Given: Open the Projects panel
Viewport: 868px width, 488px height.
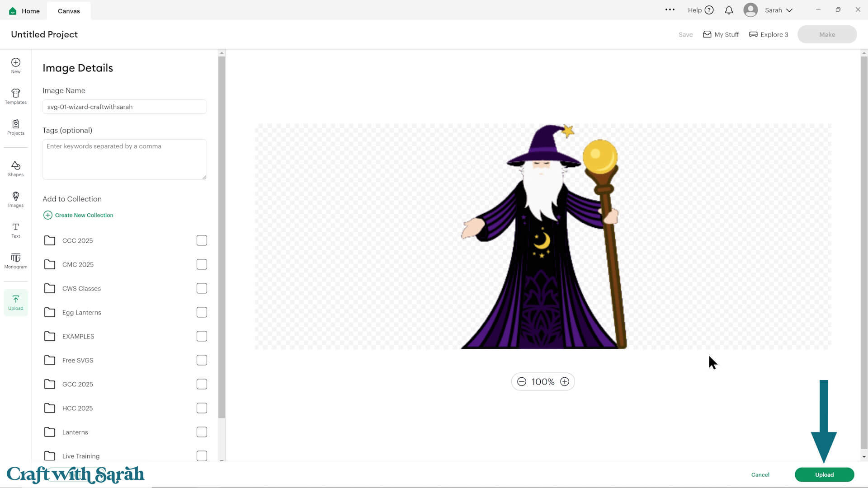Looking at the screenshot, I should click(x=15, y=127).
